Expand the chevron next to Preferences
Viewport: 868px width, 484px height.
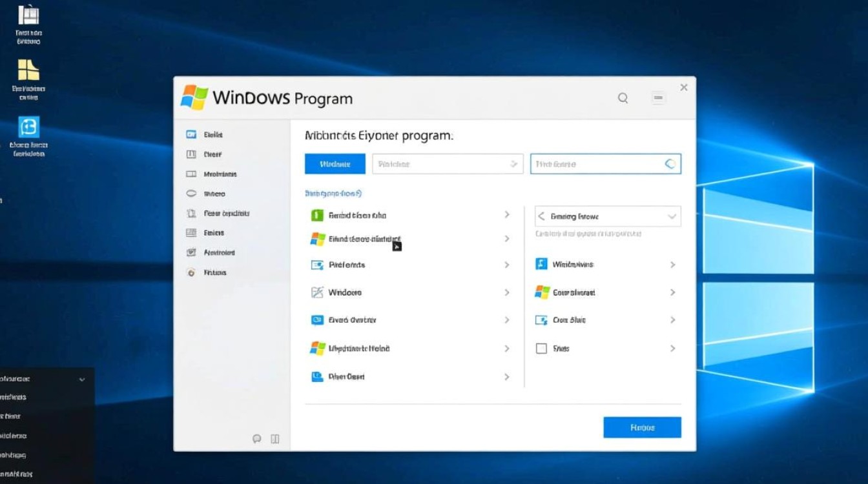(x=508, y=265)
